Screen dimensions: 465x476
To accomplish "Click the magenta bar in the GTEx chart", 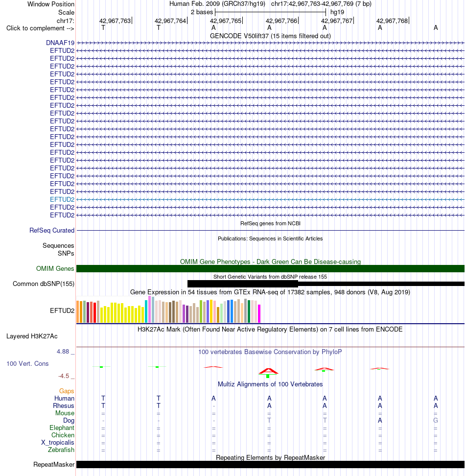I will click(x=259, y=313).
